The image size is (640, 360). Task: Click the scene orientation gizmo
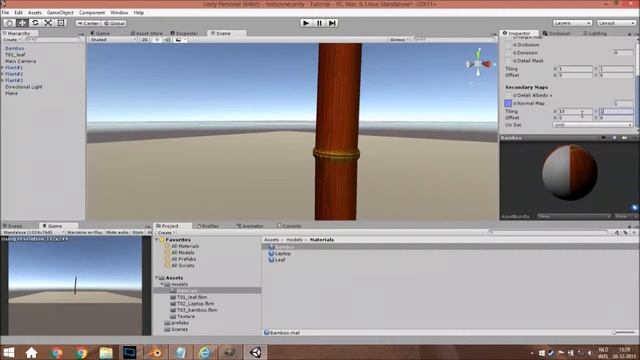point(479,63)
